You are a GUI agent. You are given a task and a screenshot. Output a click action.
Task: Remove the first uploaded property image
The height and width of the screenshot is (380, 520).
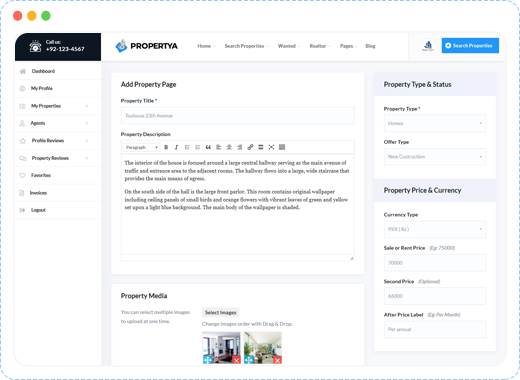click(236, 360)
